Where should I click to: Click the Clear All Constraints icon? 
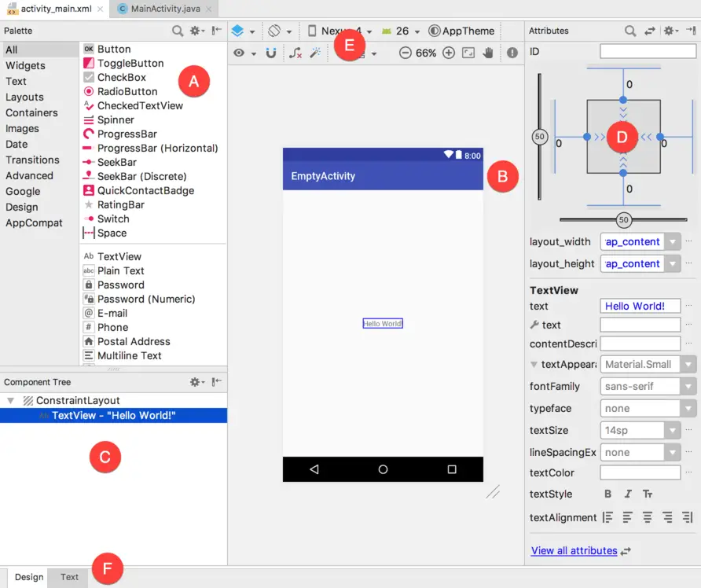point(295,53)
